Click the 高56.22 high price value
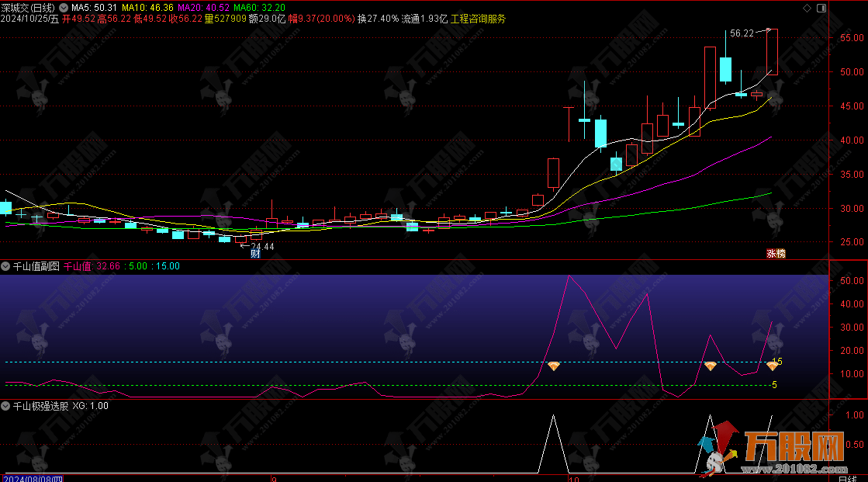Viewport: 868px width, 482px height. click(114, 19)
